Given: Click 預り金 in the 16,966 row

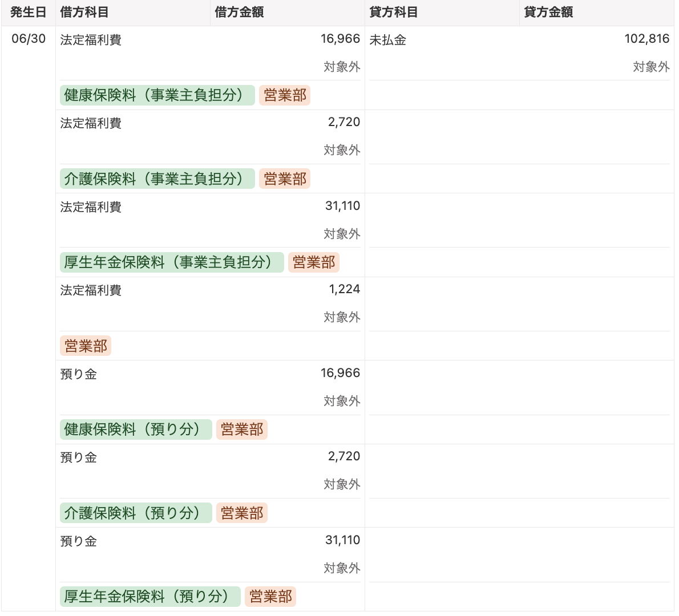Looking at the screenshot, I should click(78, 374).
